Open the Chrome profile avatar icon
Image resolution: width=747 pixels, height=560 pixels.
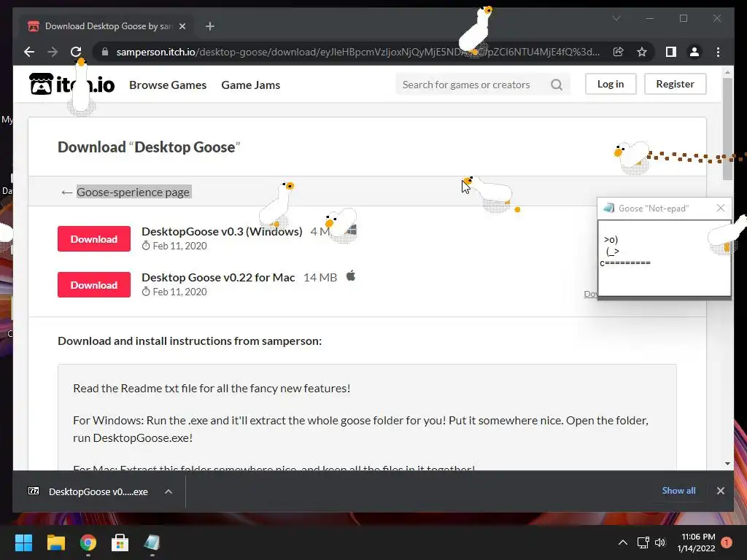[x=694, y=52]
